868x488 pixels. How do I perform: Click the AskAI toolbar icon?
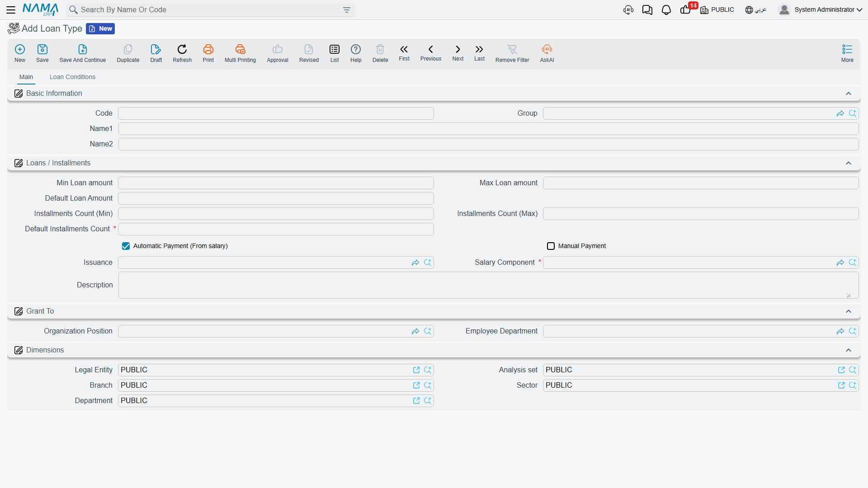(x=547, y=49)
